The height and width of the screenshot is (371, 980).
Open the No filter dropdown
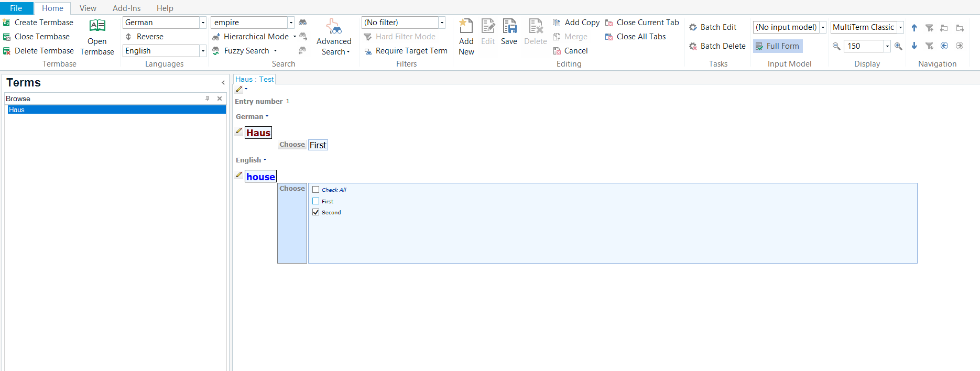point(442,23)
